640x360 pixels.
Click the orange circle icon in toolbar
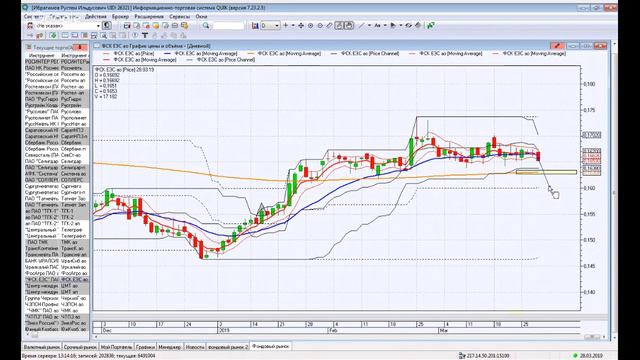coord(156,26)
